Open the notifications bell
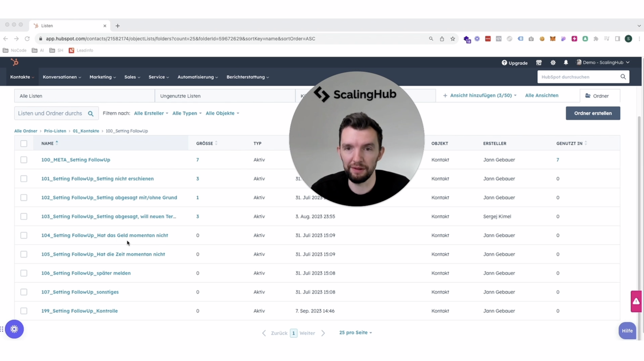Viewport: 644px width, 361px height. pyautogui.click(x=566, y=62)
